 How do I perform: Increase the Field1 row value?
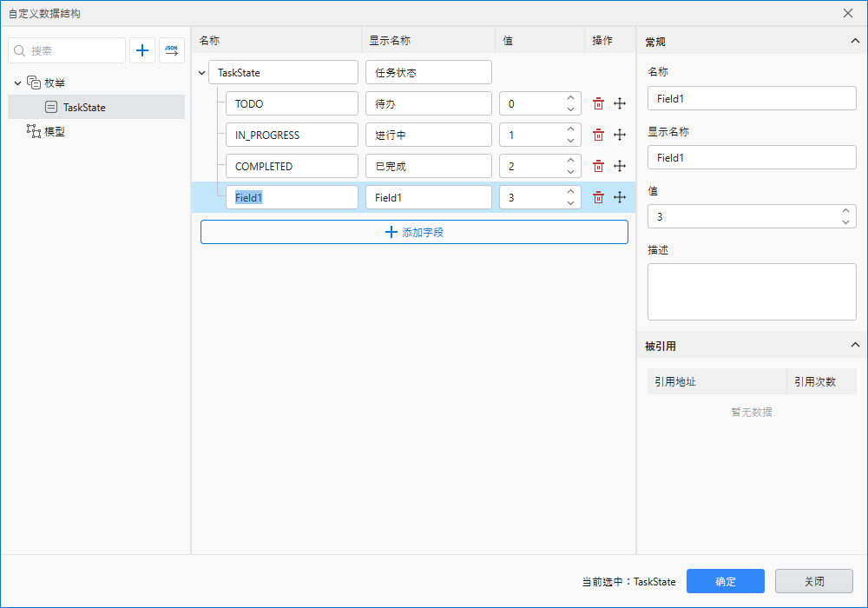[571, 192]
